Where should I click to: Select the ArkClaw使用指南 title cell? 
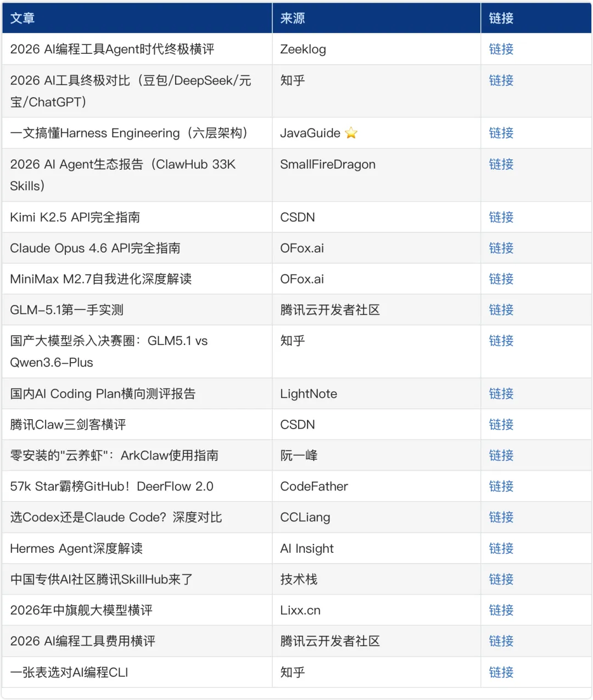[x=137, y=455]
